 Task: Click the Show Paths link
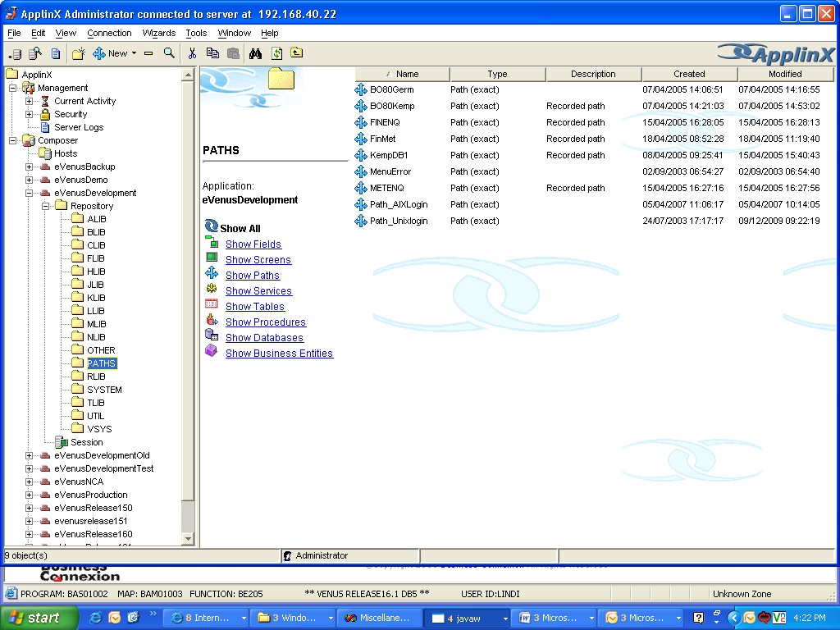253,276
